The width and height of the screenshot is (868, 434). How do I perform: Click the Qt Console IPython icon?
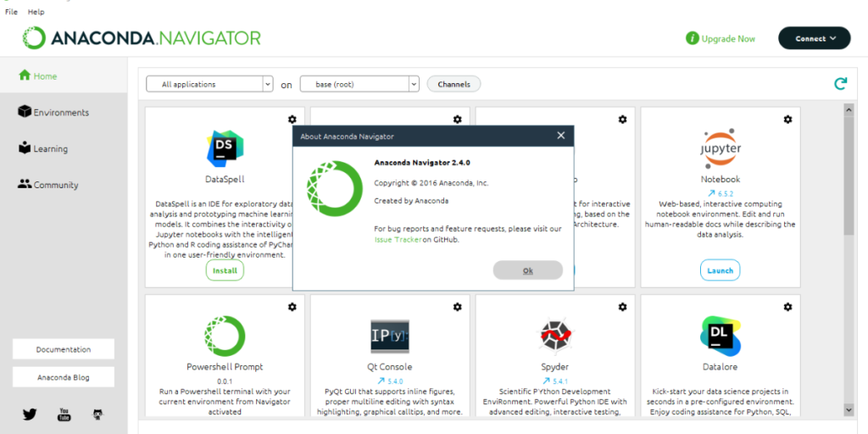(x=390, y=336)
